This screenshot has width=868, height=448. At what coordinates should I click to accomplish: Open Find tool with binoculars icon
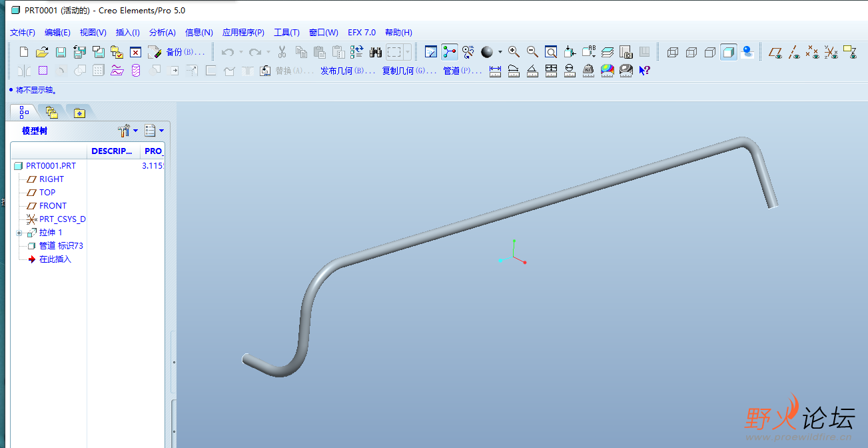click(x=376, y=52)
